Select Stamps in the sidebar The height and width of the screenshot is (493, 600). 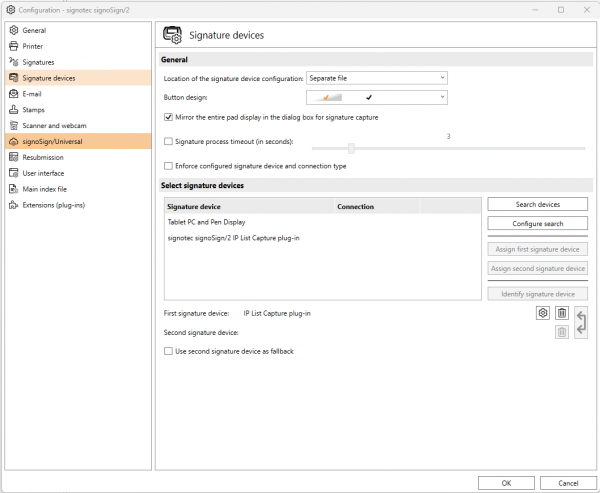[78, 110]
